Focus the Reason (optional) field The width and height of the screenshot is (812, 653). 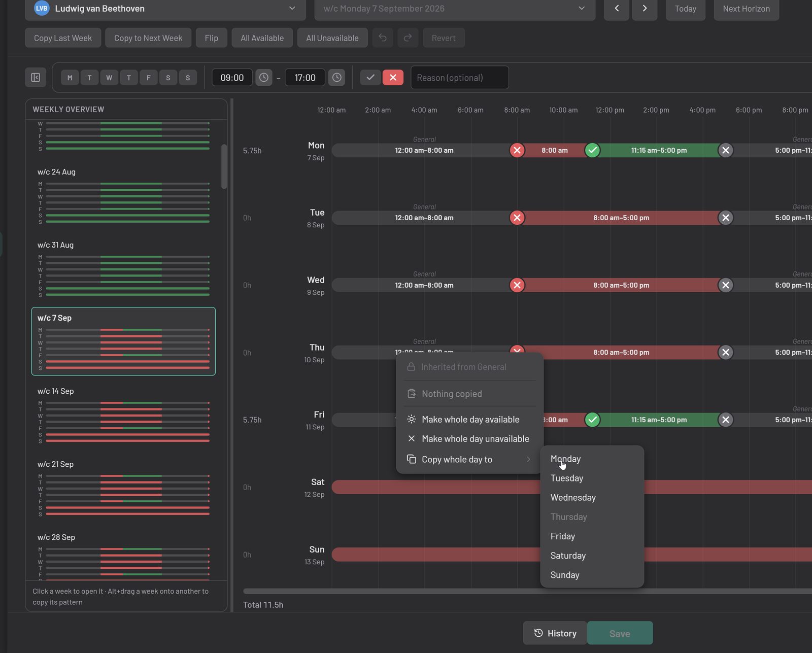click(460, 78)
